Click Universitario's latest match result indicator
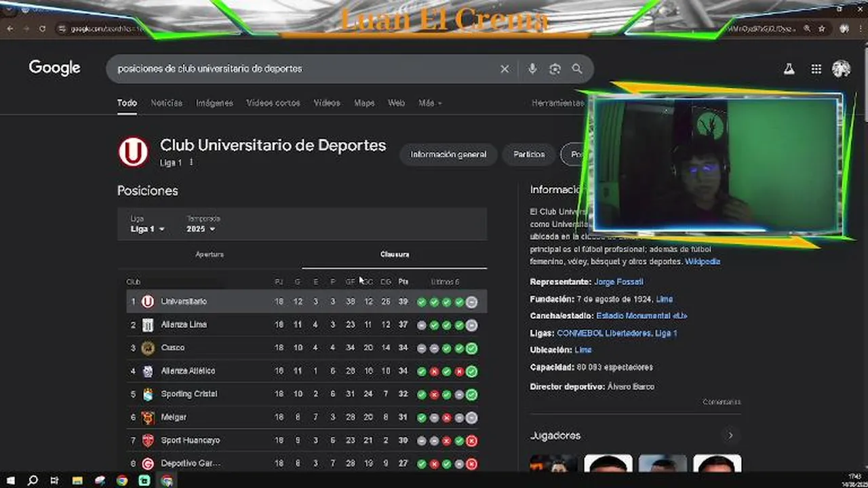868x488 pixels. click(471, 302)
